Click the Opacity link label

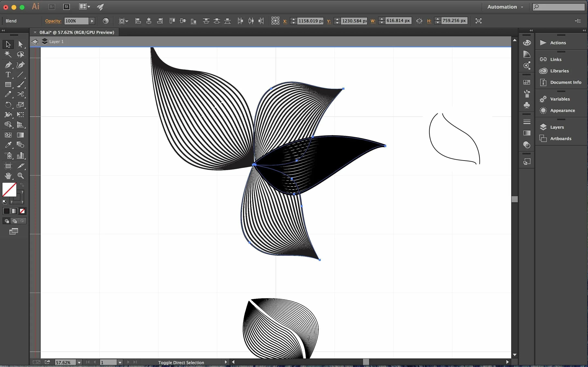[x=53, y=21]
